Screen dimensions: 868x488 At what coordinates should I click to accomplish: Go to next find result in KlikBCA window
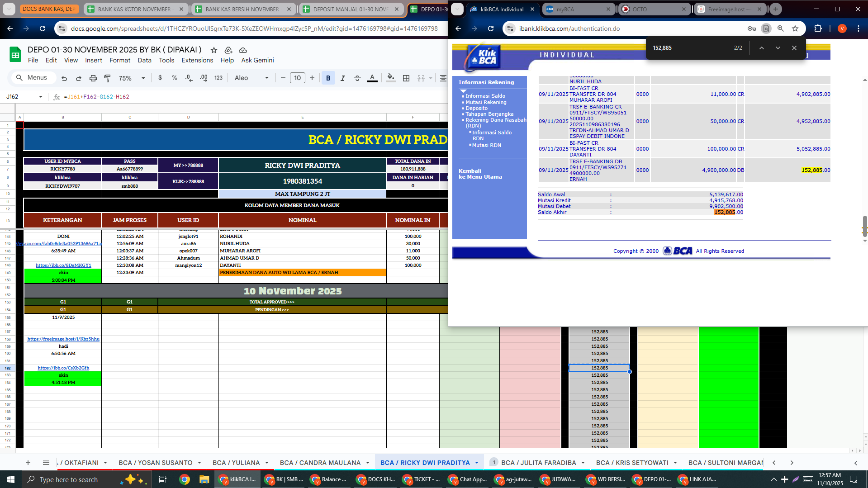tap(778, 48)
